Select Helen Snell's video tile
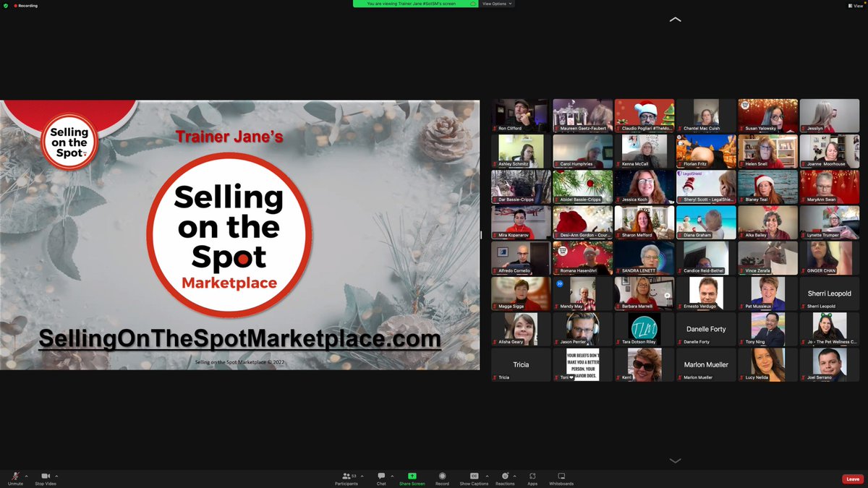 [x=768, y=151]
